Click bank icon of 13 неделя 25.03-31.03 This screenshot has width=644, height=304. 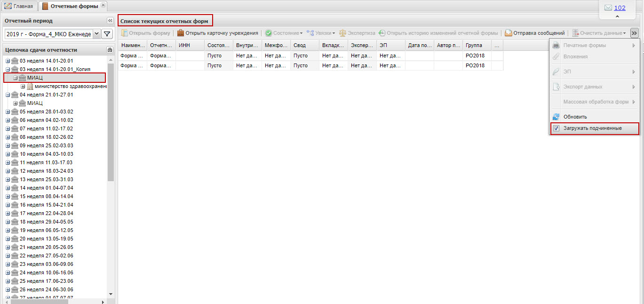(15, 179)
